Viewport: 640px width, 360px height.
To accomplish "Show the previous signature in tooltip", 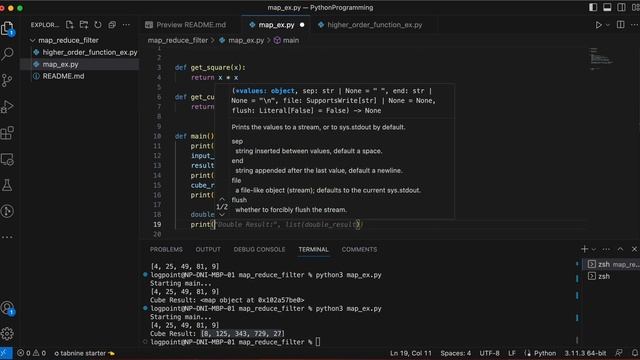I will pyautogui.click(x=222, y=199).
